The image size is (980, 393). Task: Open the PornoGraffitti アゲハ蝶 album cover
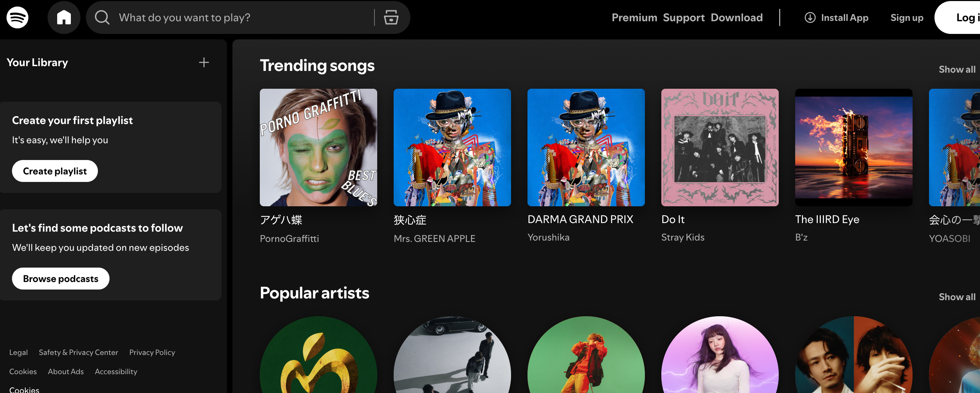(318, 147)
